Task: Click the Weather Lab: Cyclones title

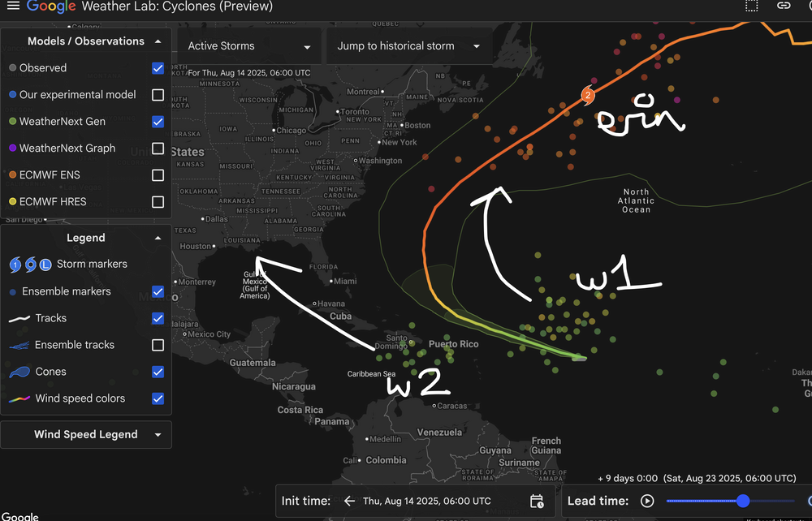Action: (177, 6)
